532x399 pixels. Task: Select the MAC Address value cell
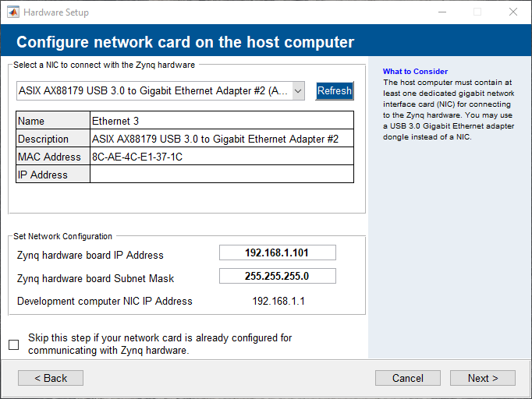point(222,157)
